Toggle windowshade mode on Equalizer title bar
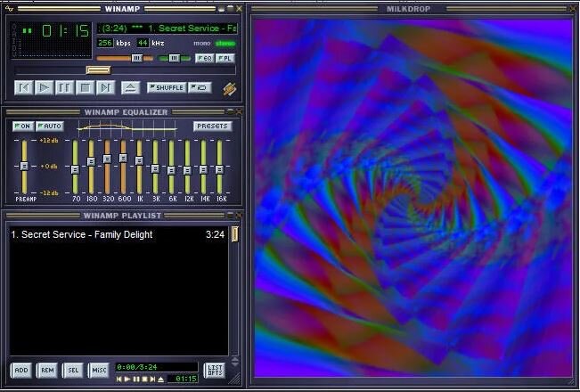 pos(230,111)
